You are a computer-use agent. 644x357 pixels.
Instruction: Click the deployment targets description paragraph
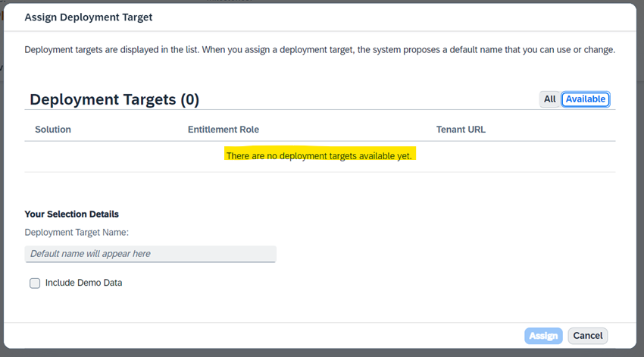(x=320, y=50)
